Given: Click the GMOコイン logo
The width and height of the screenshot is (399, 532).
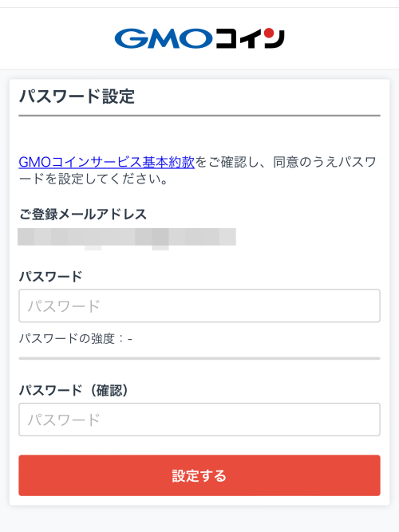Looking at the screenshot, I should pos(199,38).
